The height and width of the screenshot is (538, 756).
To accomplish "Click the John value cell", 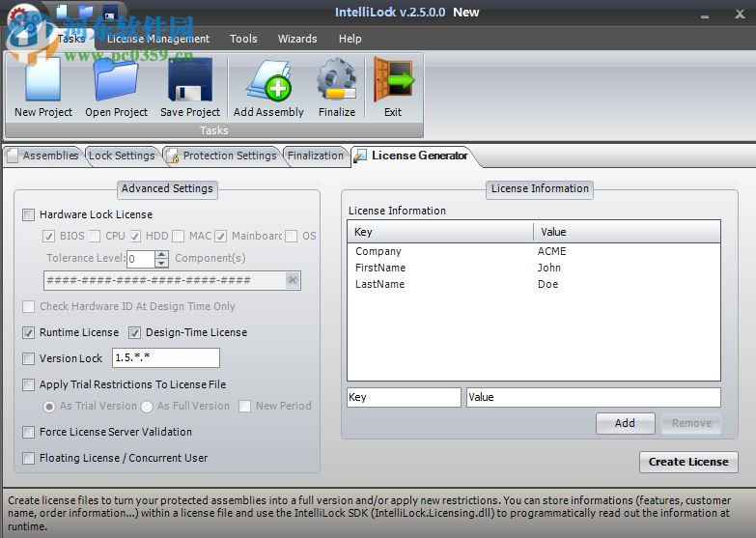I will (x=549, y=268).
